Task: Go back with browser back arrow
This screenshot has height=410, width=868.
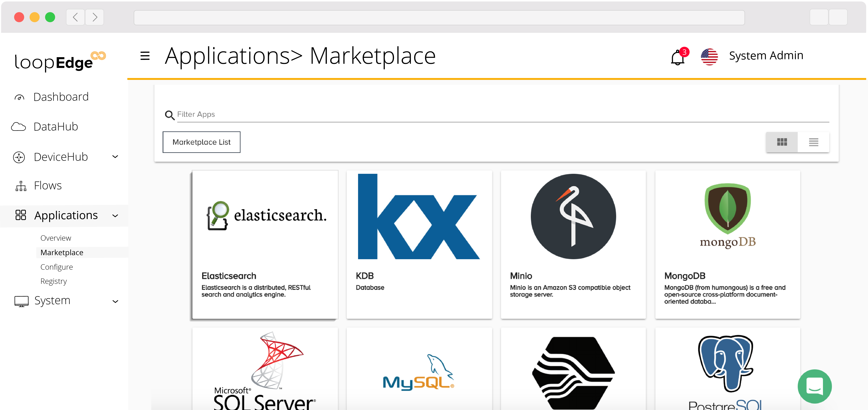Action: [x=75, y=17]
